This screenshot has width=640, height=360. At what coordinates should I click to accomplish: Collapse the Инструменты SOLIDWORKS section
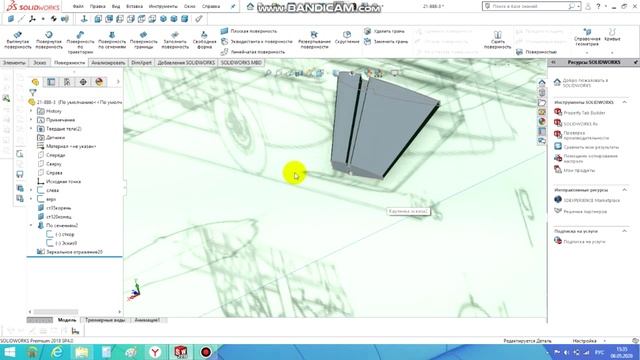(x=624, y=102)
